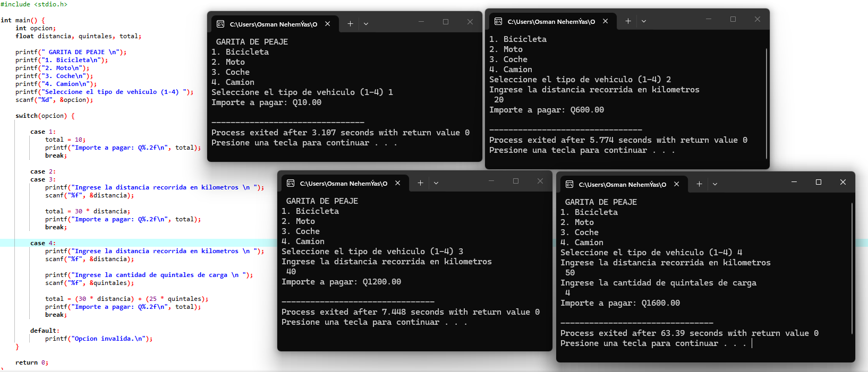
Task: Close the tab in the Q1600.00 terminal
Action: click(677, 184)
